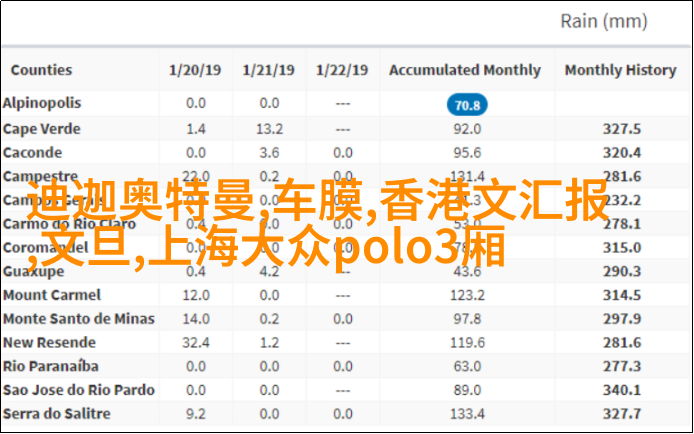Image resolution: width=694 pixels, height=434 pixels.
Task: Select the "Monthly History" column header
Action: pyautogui.click(x=621, y=70)
